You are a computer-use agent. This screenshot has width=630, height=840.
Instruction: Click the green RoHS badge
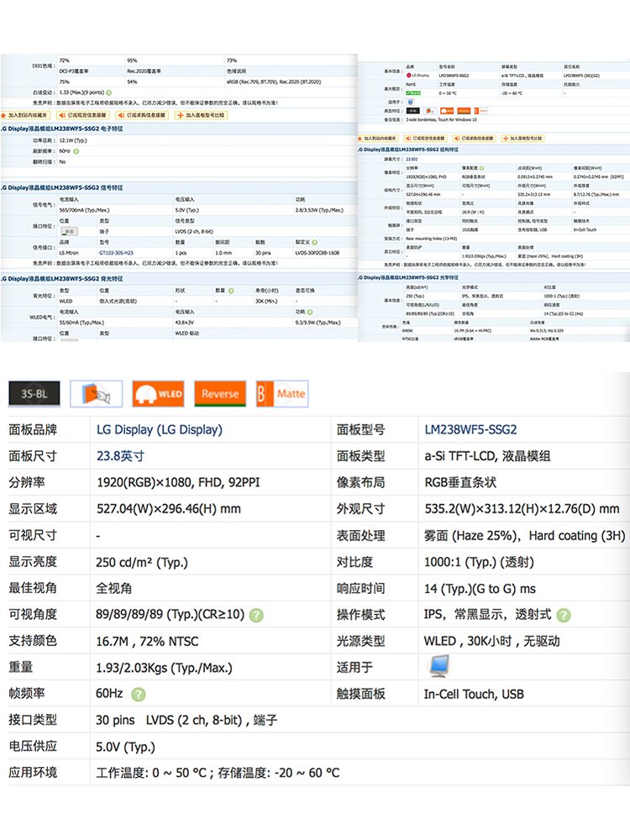click(x=413, y=93)
